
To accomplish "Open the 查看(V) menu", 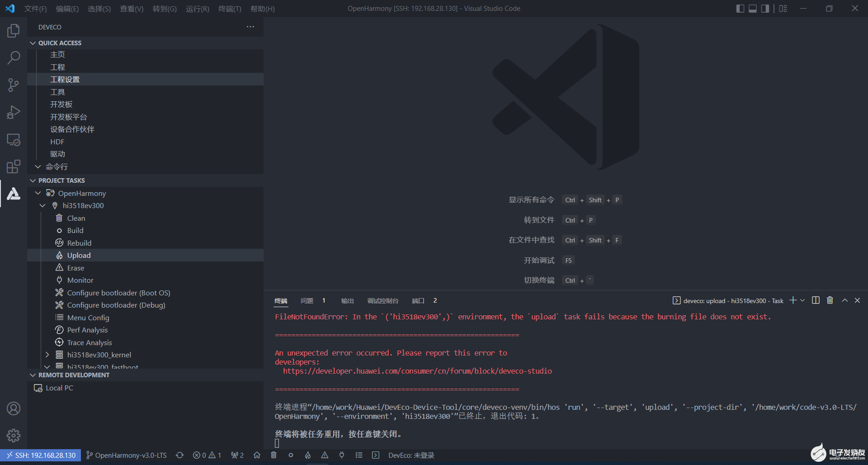I will [132, 9].
